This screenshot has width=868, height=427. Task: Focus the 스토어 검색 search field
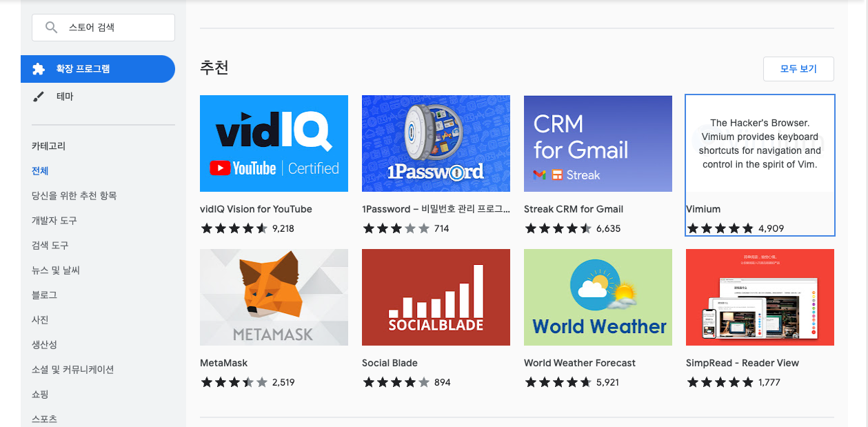click(x=103, y=28)
